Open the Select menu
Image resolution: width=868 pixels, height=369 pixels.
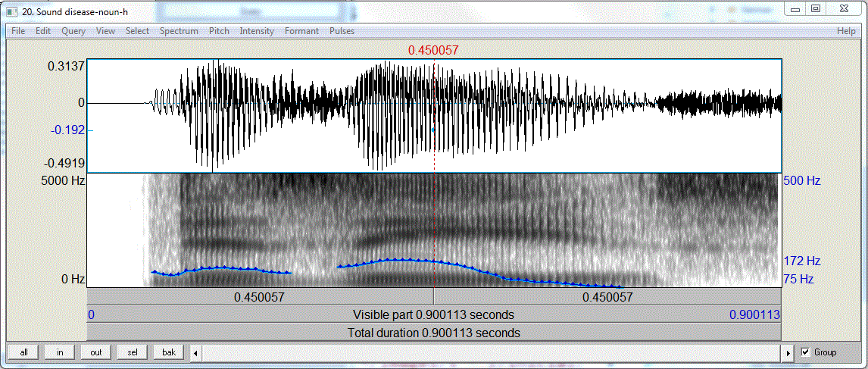tap(137, 31)
